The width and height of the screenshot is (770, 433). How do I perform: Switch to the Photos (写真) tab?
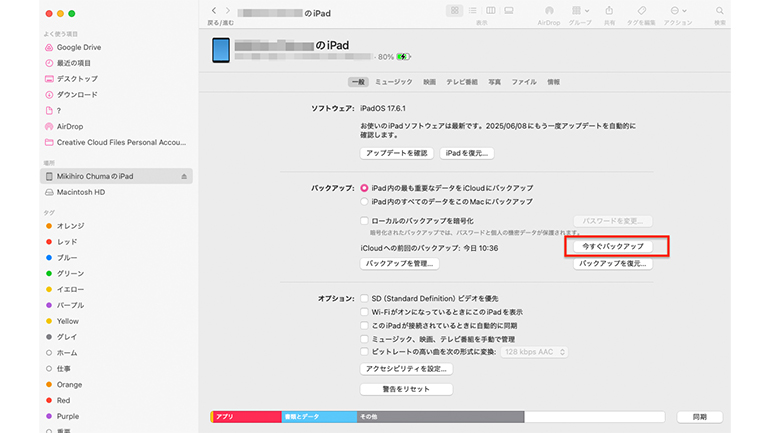495,82
